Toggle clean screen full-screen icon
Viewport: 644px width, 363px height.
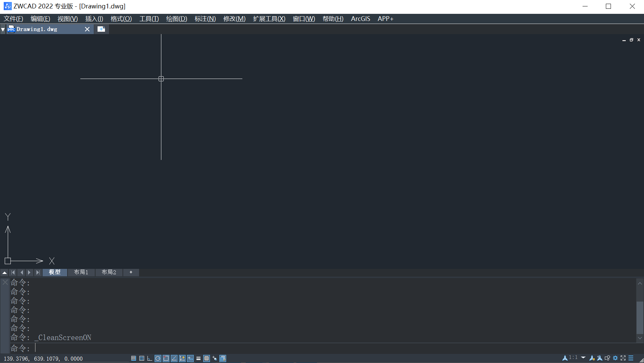[623, 358]
